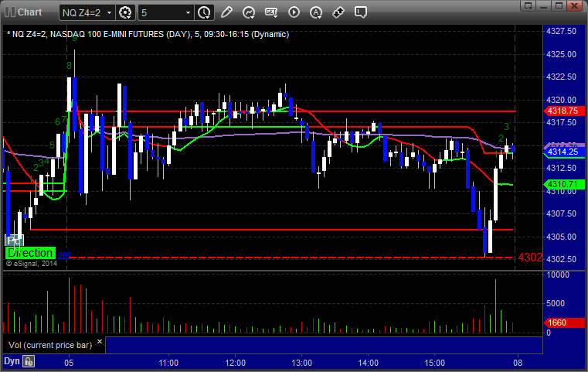The width and height of the screenshot is (588, 372).
Task: Click the 4307.50 price axis label
Action: [562, 213]
